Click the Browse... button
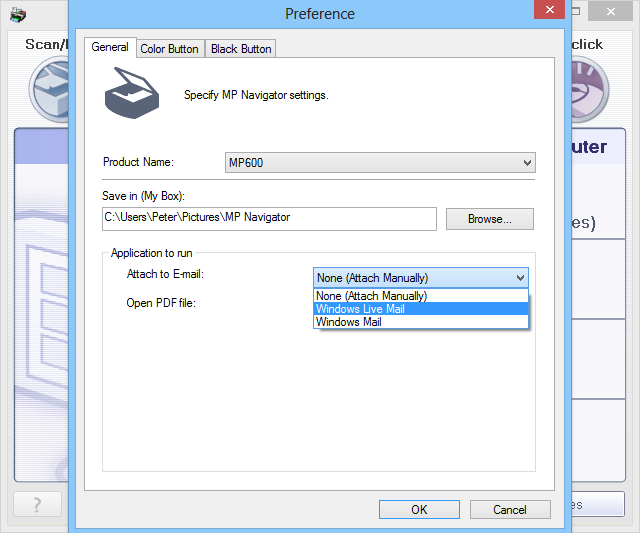This screenshot has width=640, height=533. tap(489, 219)
